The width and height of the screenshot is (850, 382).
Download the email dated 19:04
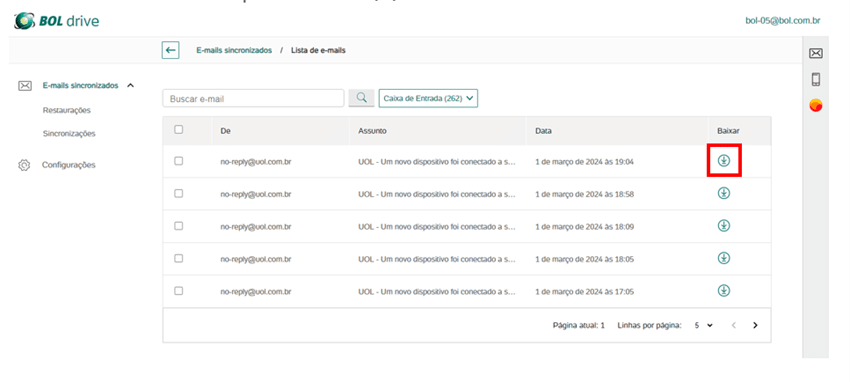pos(724,160)
